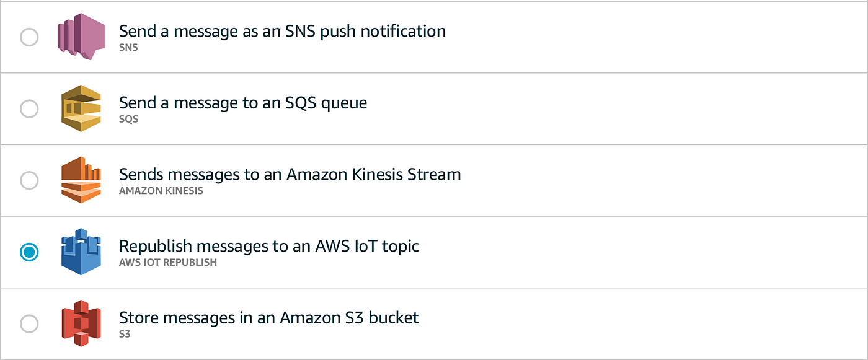The height and width of the screenshot is (360, 868).
Task: Click the selected AWS IoT republish radio button
Action: point(29,252)
